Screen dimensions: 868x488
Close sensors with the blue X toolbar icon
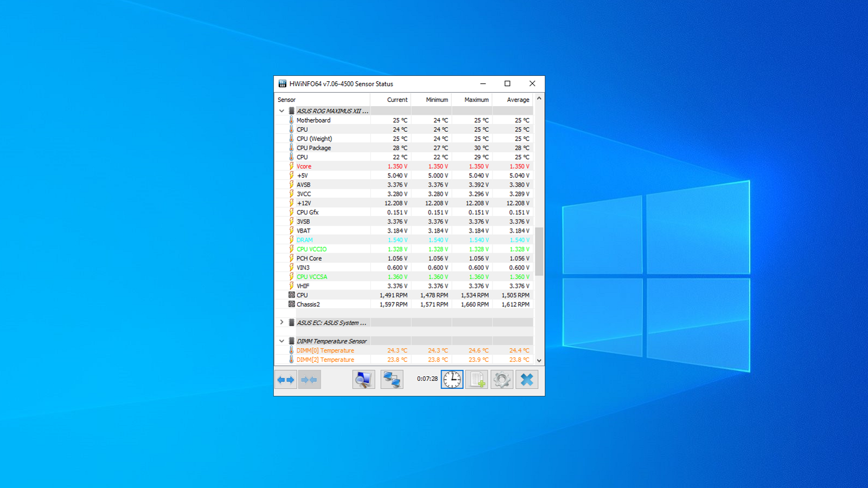pos(527,380)
